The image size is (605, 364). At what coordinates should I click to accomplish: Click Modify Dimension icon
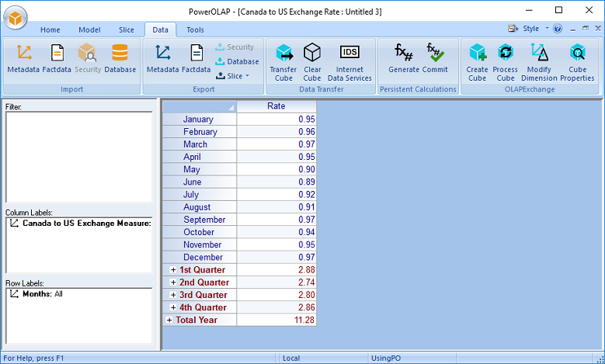tap(539, 62)
